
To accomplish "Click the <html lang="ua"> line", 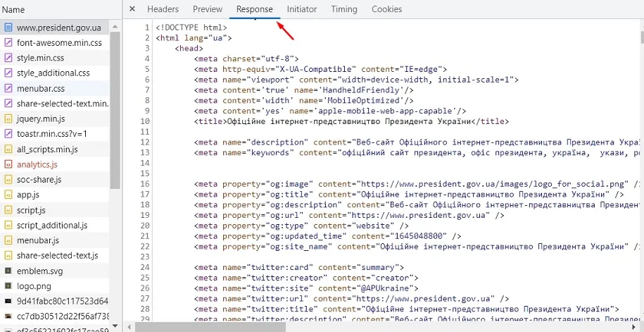I will (194, 38).
